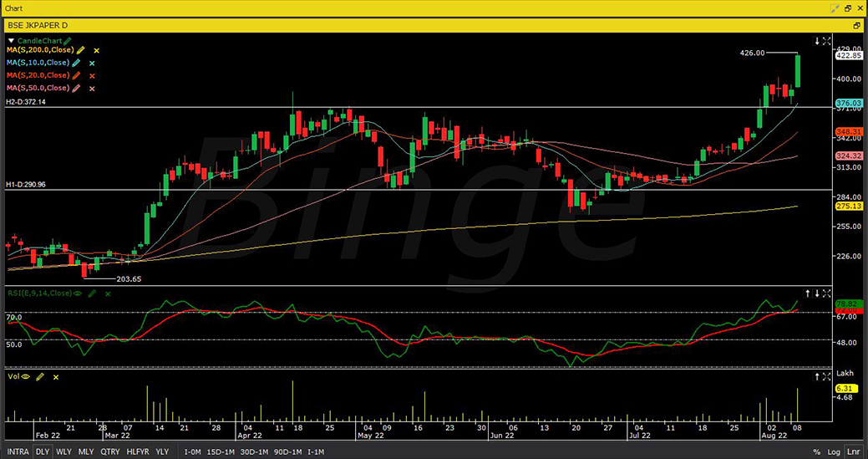
Task: Click the 78.82 RSI value tag
Action: [x=847, y=304]
